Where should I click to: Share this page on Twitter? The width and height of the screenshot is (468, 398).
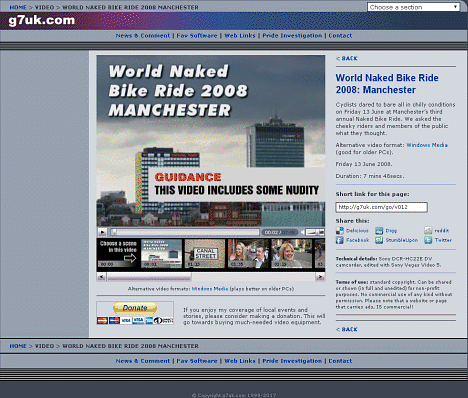point(438,240)
